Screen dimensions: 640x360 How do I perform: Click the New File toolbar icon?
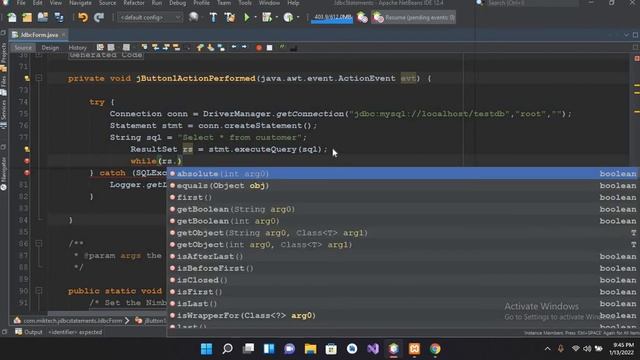click(x=12, y=18)
